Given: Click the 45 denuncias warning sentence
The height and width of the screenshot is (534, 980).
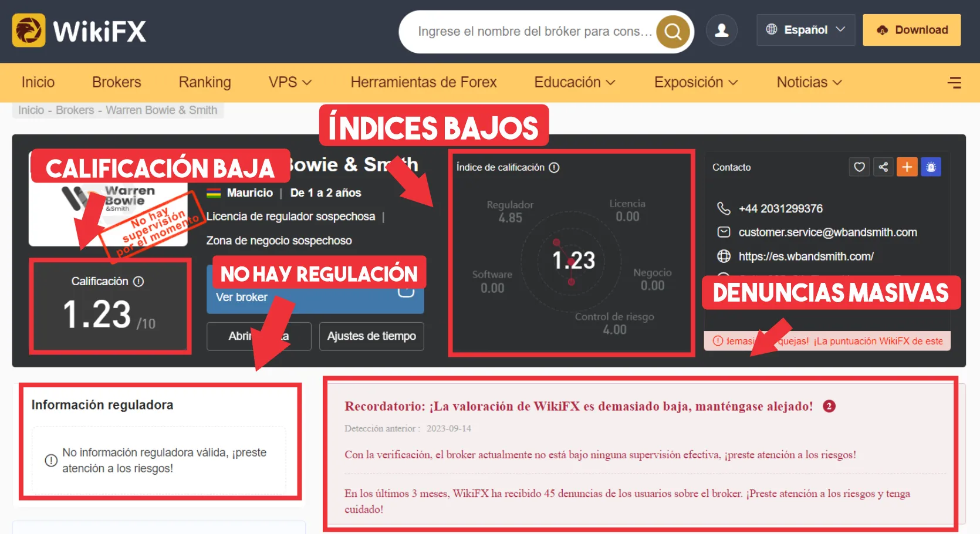Looking at the screenshot, I should pyautogui.click(x=627, y=501).
